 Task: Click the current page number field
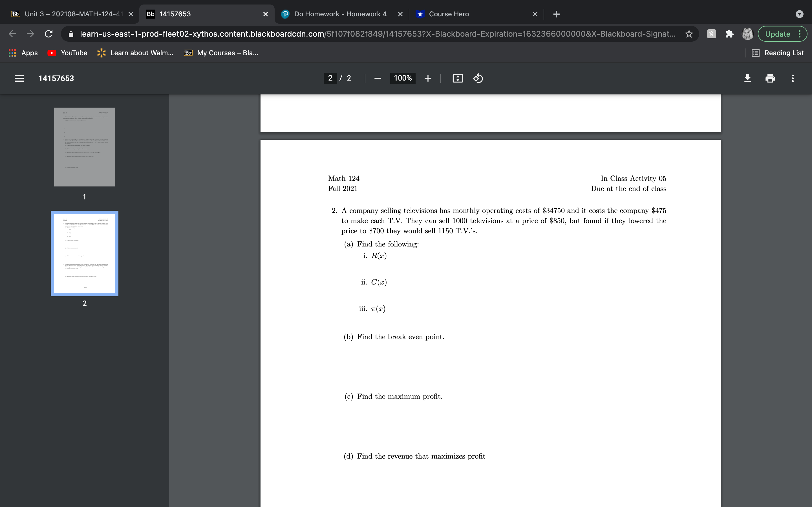(330, 78)
